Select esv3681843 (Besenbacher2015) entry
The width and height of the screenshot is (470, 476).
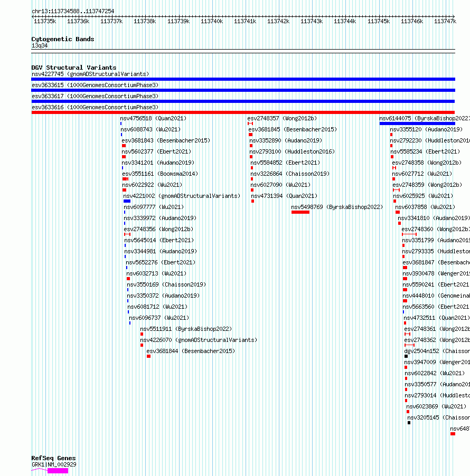click(x=166, y=140)
